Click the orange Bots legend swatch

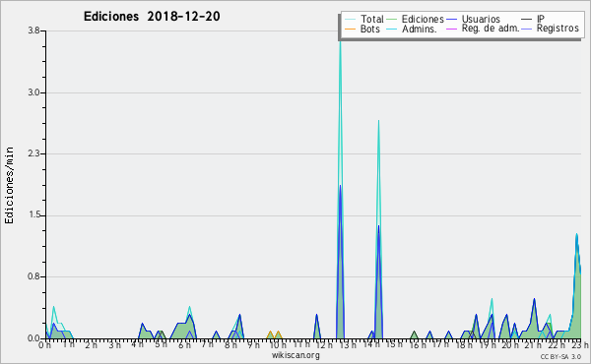(350, 29)
